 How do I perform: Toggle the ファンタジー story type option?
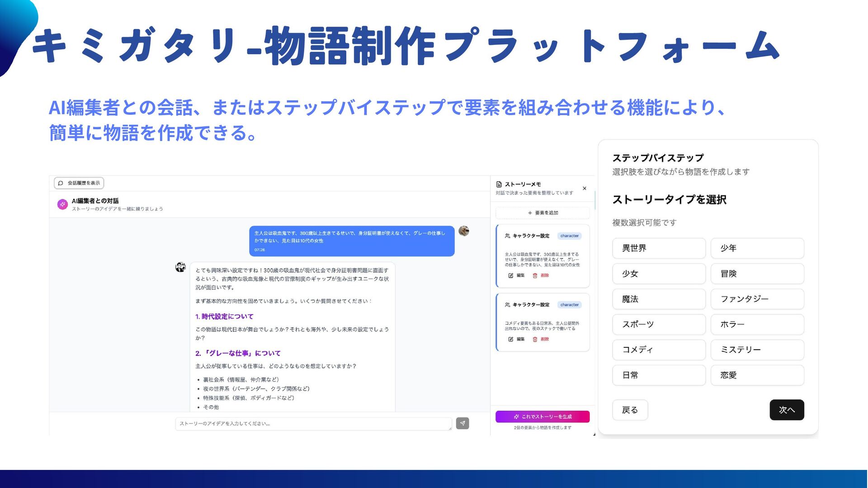[x=757, y=299]
